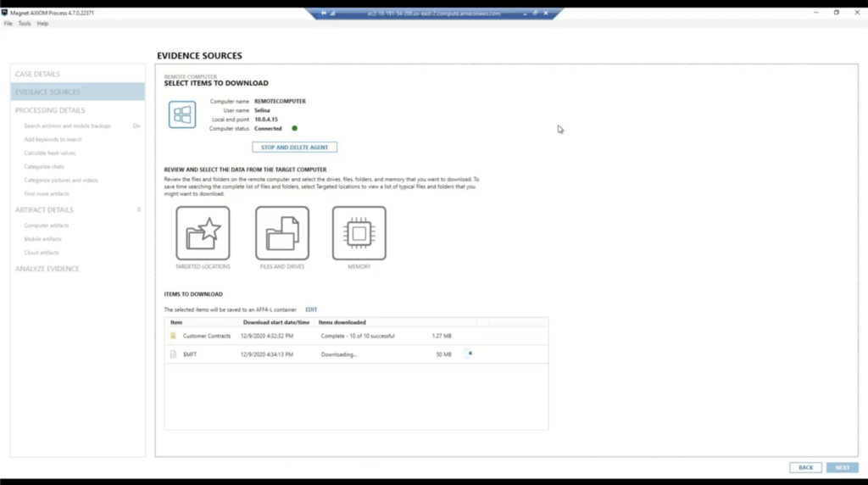Open Analyze Evidence section

[x=47, y=269]
